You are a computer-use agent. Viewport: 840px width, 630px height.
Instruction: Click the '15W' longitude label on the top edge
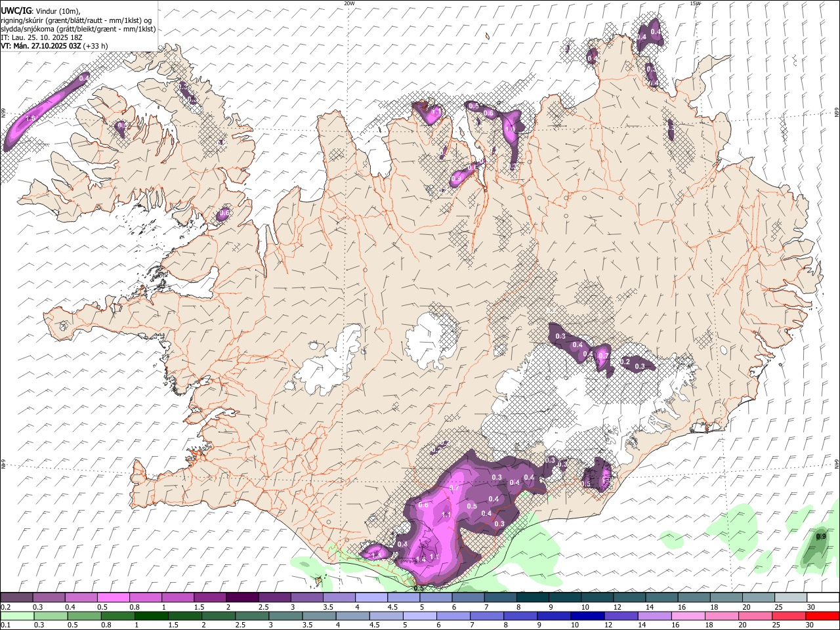695,3
